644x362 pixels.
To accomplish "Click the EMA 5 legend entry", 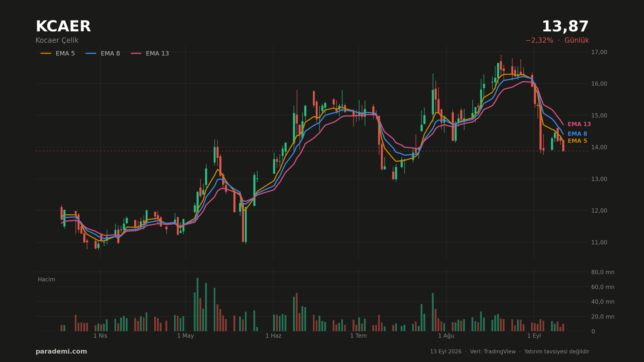I will click(x=58, y=53).
